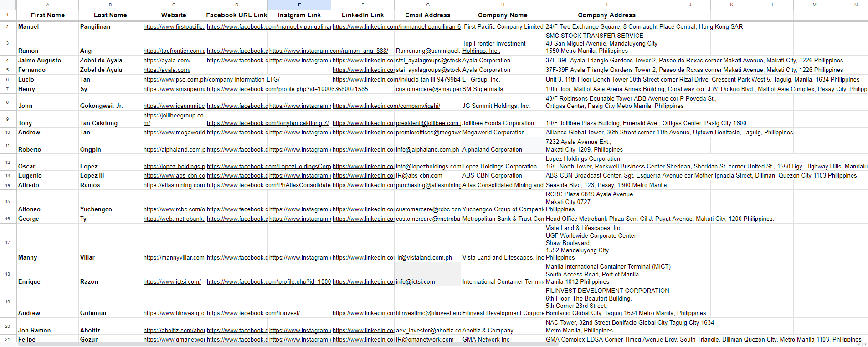868x347 pixels.
Task: Select the "info@alphaland.com.ph" email cell
Action: tap(427, 146)
